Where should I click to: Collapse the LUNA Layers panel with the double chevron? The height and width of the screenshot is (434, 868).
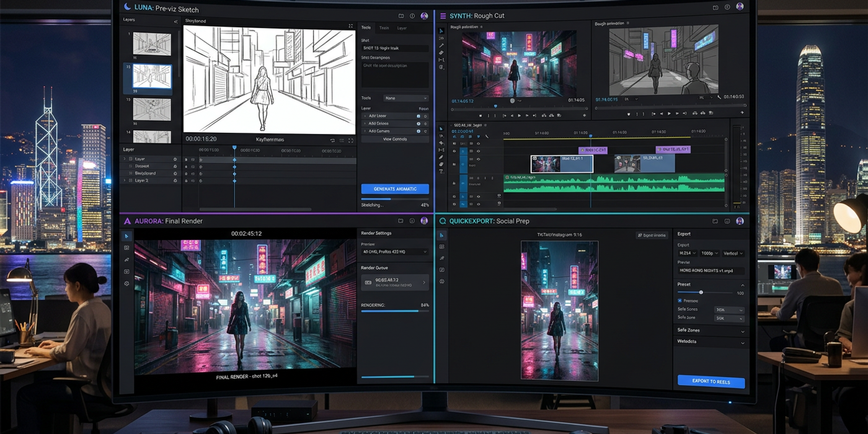tap(175, 22)
